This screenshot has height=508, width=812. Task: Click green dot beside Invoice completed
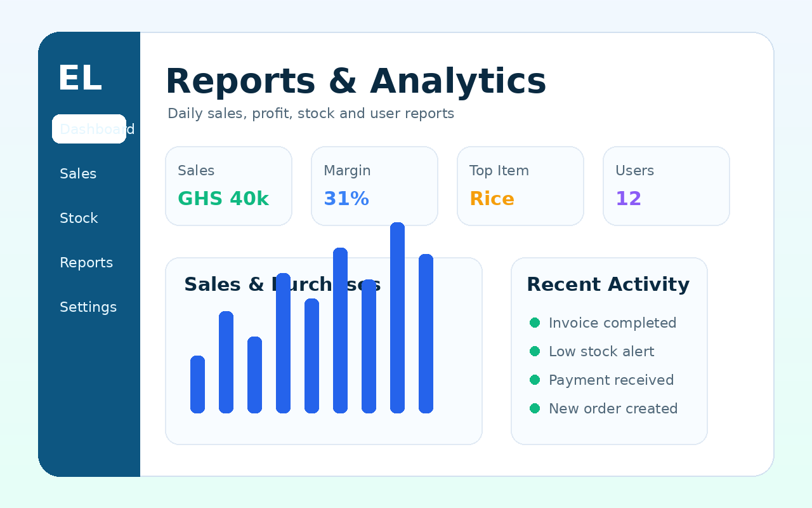[x=535, y=323]
